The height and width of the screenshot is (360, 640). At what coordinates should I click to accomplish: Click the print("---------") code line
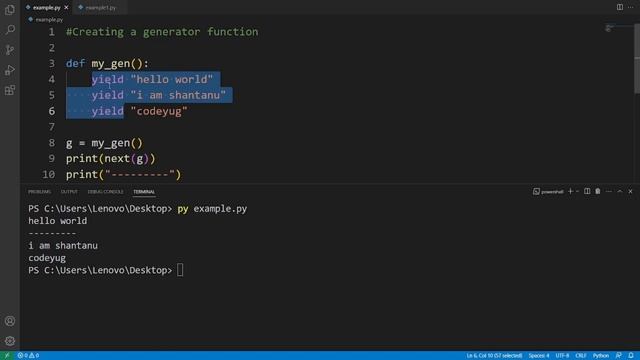click(x=123, y=174)
